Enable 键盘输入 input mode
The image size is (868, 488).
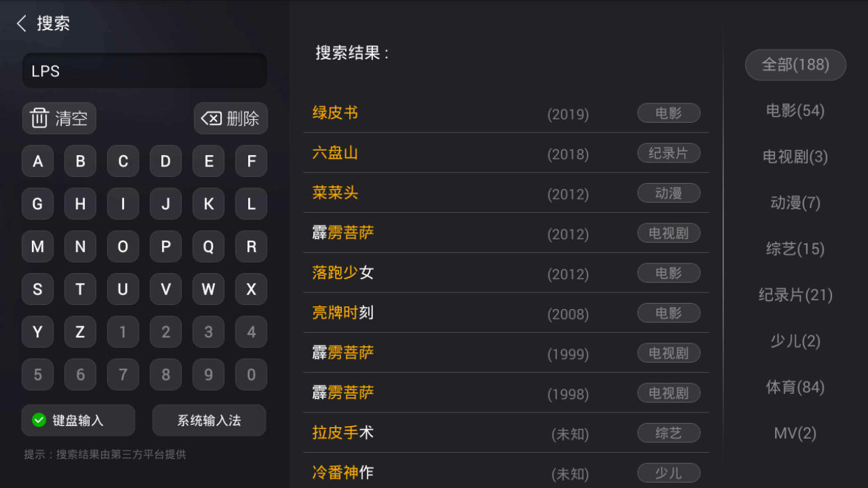tap(78, 420)
